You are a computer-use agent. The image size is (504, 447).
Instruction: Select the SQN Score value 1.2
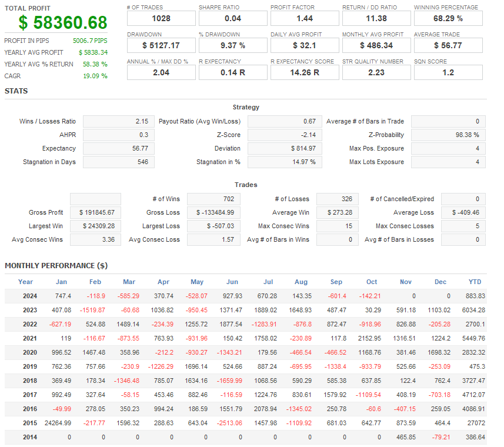pos(448,72)
